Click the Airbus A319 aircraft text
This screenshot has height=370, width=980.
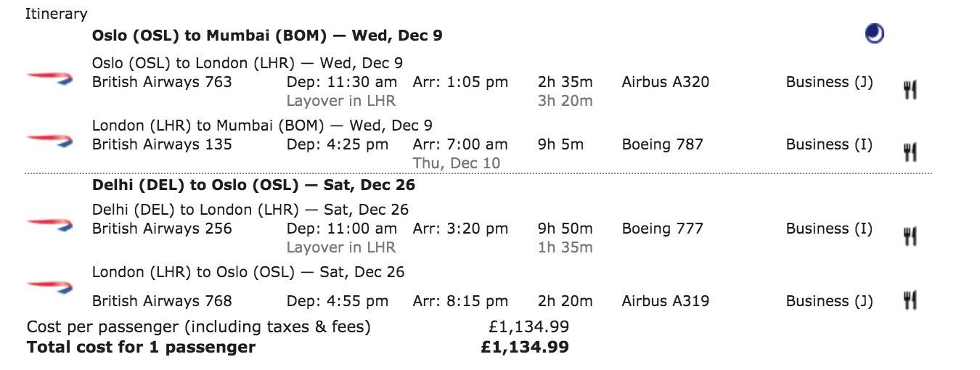pyautogui.click(x=666, y=301)
